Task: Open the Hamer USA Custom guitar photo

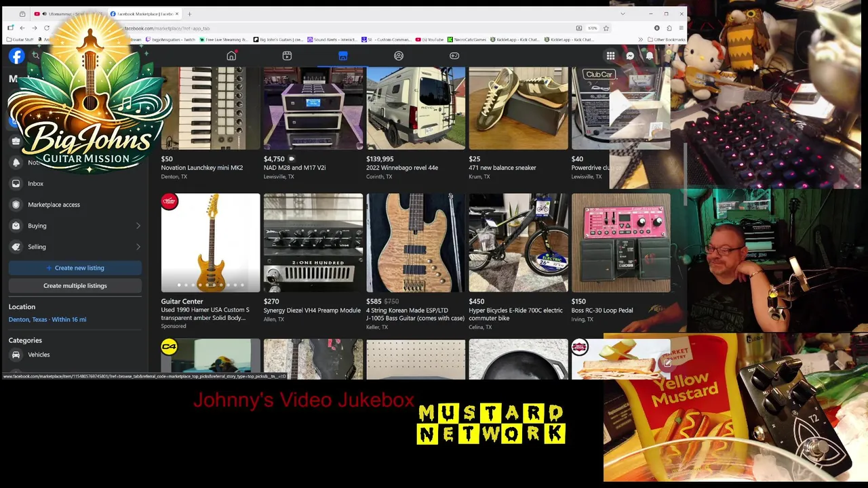Action: [x=210, y=243]
